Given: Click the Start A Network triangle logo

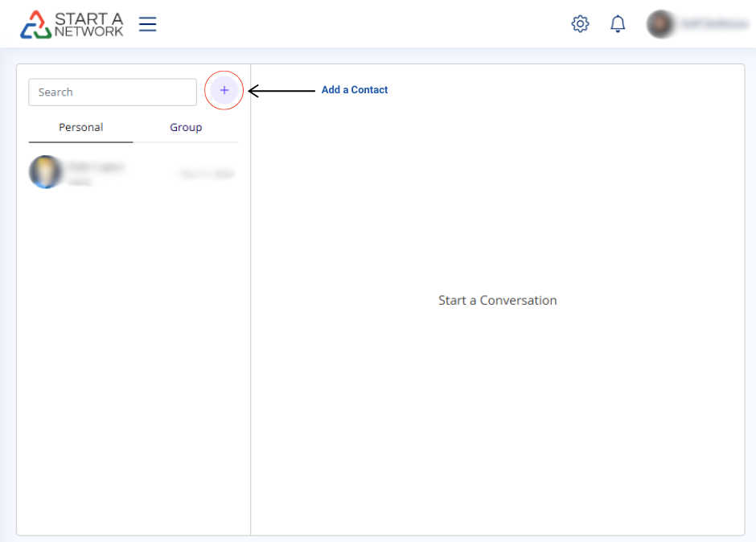Looking at the screenshot, I should pos(35,25).
